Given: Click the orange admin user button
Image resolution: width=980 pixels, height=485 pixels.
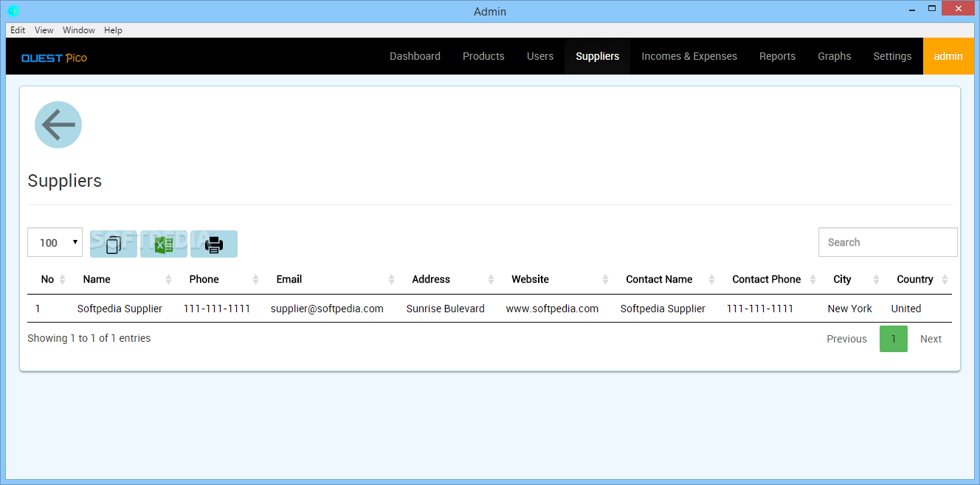Looking at the screenshot, I should tap(948, 56).
